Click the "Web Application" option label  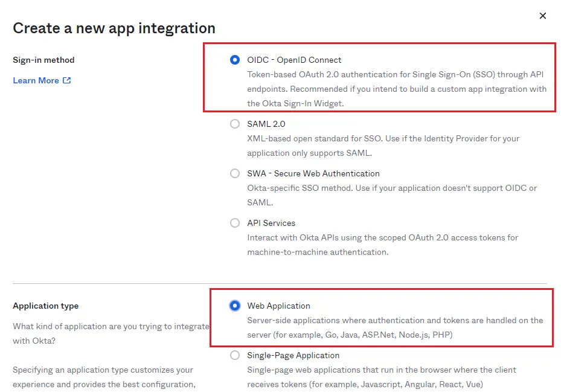278,306
